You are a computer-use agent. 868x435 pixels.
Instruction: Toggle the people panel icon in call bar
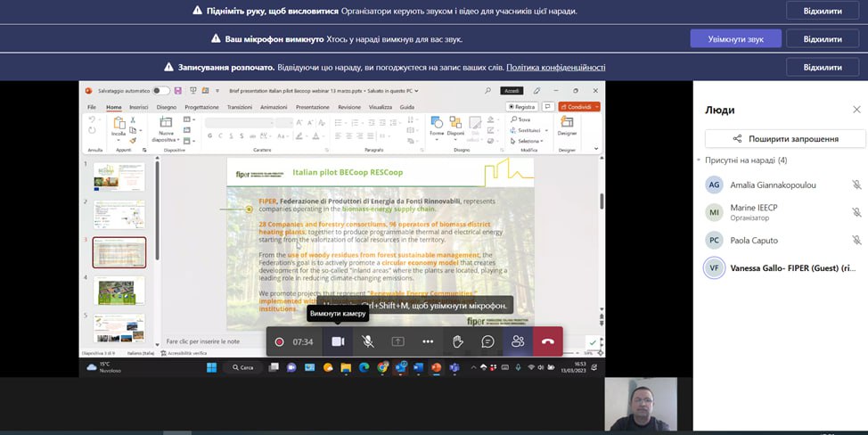tap(518, 341)
